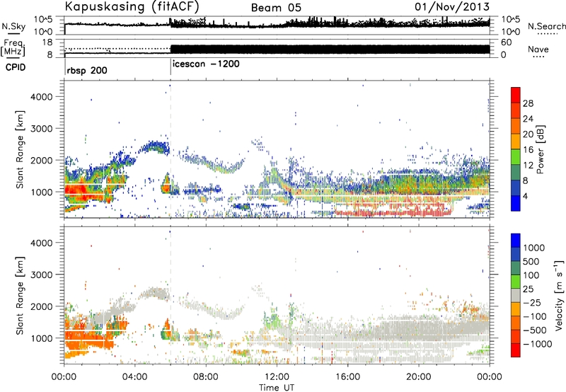Click the 2000 tick on power panel axis

(42, 160)
